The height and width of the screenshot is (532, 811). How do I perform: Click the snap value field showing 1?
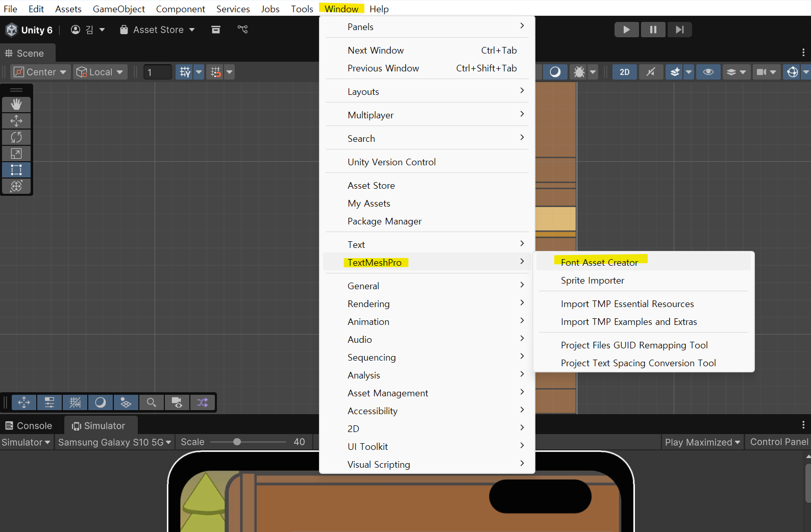(x=157, y=72)
